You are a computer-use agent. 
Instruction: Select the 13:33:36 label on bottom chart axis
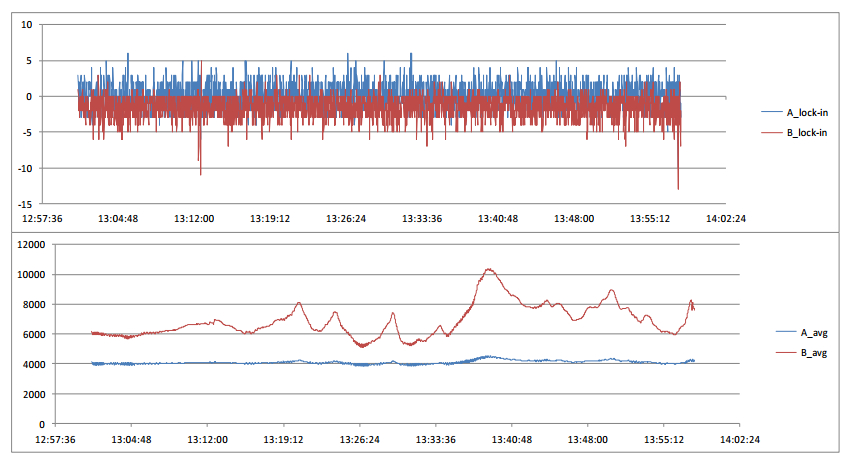(435, 439)
